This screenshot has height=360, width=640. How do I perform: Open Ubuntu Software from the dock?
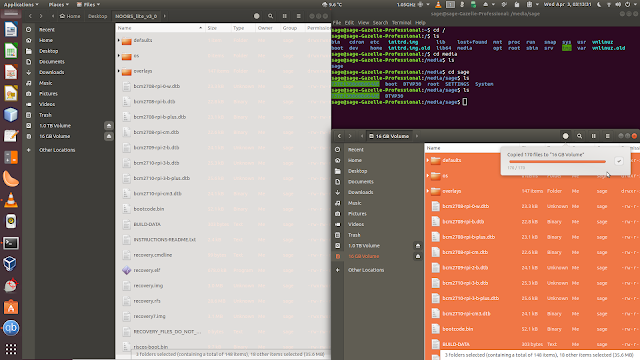[11, 307]
